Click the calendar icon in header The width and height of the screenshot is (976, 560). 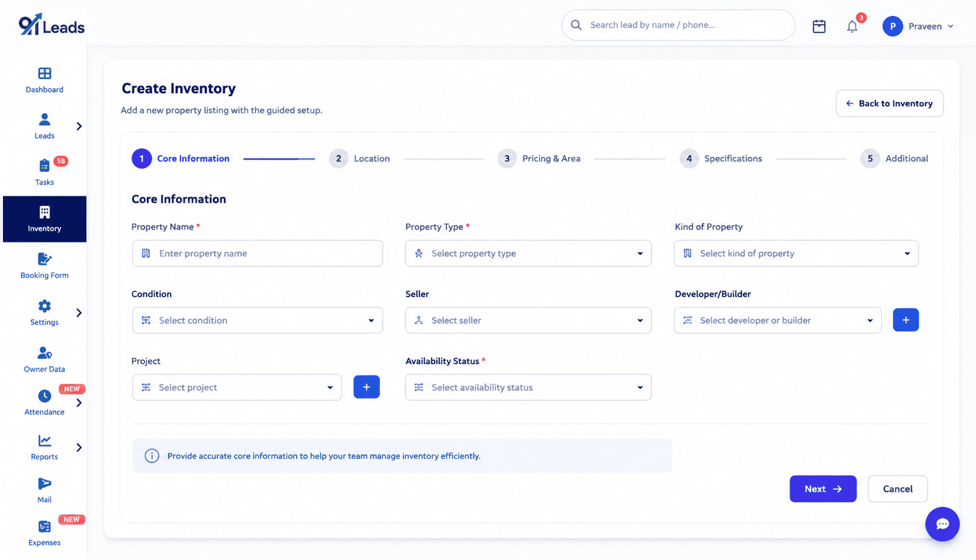(x=819, y=26)
